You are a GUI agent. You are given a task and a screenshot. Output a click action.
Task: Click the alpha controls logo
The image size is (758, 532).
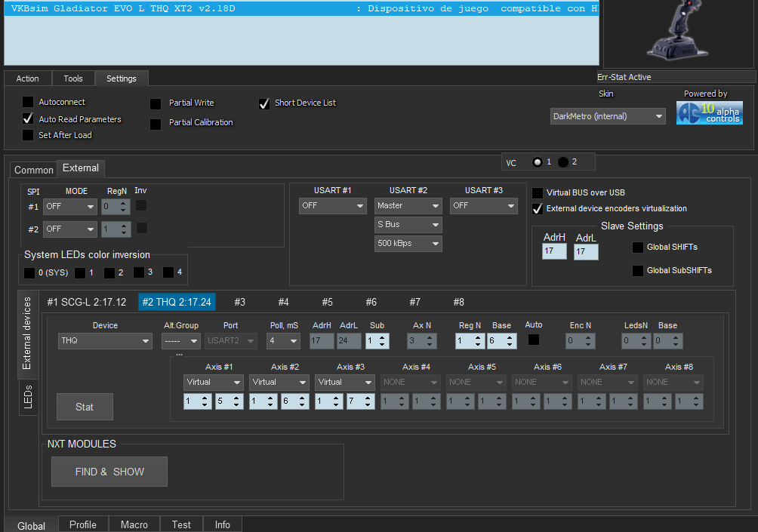coord(709,113)
